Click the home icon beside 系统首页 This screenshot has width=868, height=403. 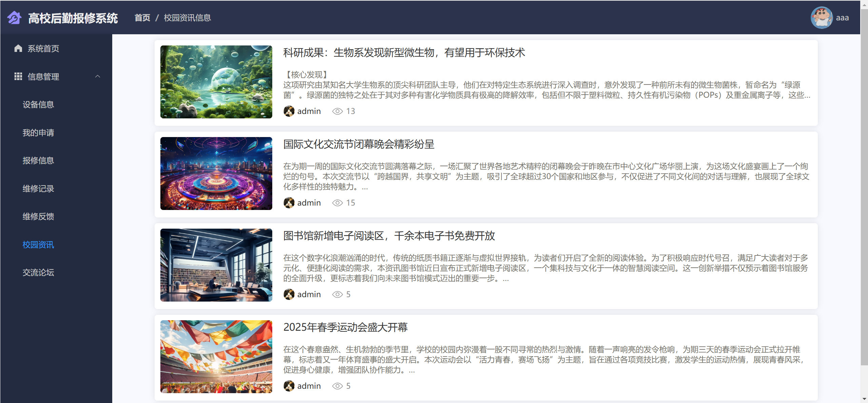[18, 49]
